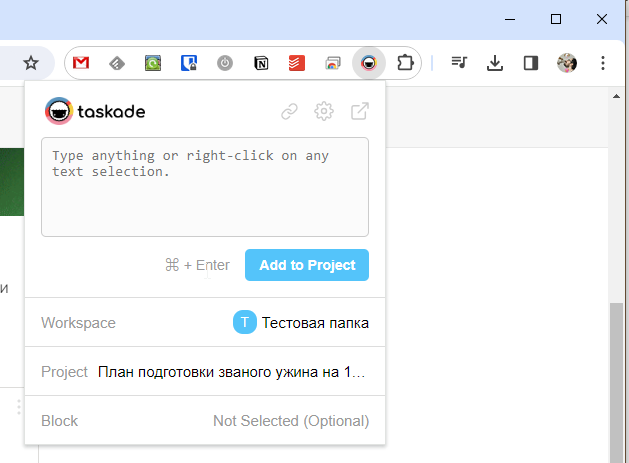Click the Add to Project button
Image resolution: width=629 pixels, height=463 pixels.
307,265
